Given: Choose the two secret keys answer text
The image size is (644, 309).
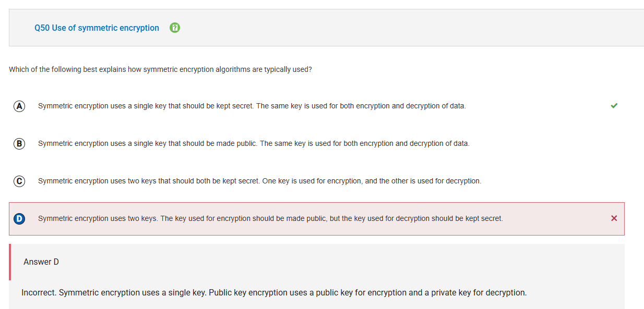Looking at the screenshot, I should click(x=259, y=181).
